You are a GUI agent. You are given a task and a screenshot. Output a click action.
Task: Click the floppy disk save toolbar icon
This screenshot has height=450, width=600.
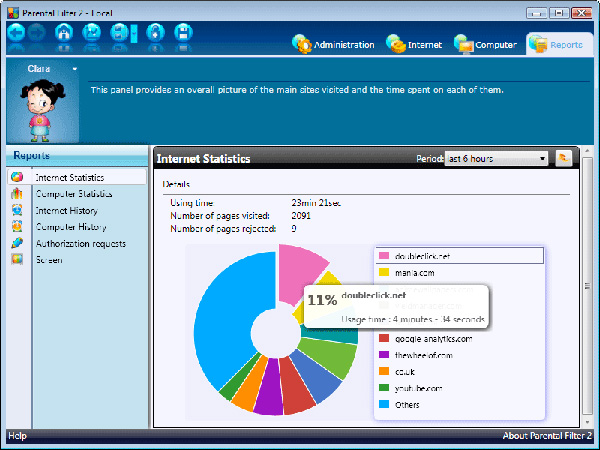183,33
